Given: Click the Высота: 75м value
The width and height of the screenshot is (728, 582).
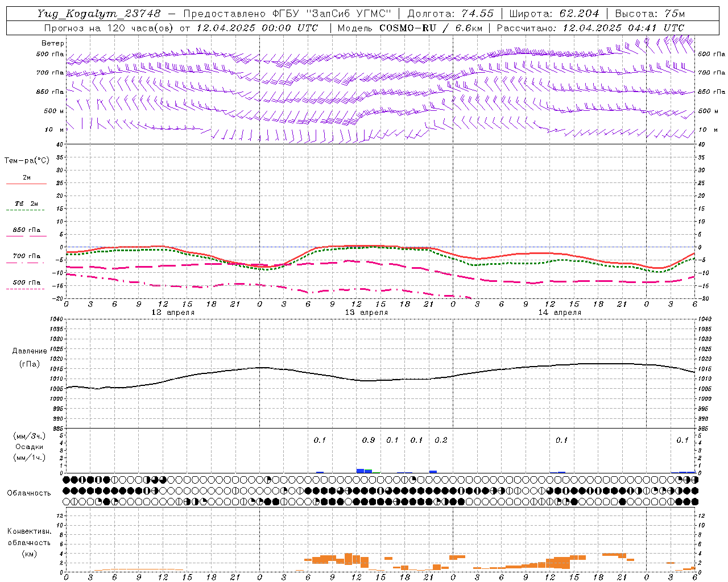Looking at the screenshot, I should (x=650, y=14).
